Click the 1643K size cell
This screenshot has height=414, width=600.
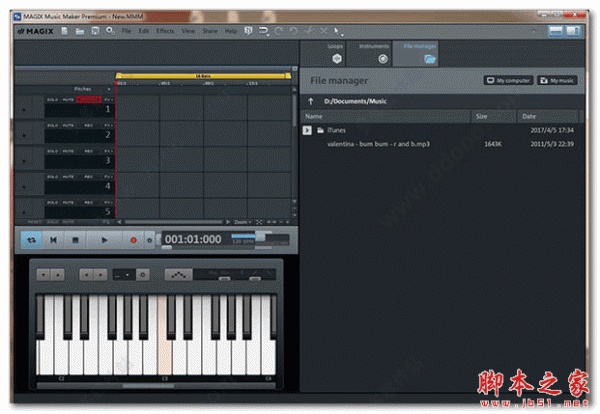click(493, 144)
